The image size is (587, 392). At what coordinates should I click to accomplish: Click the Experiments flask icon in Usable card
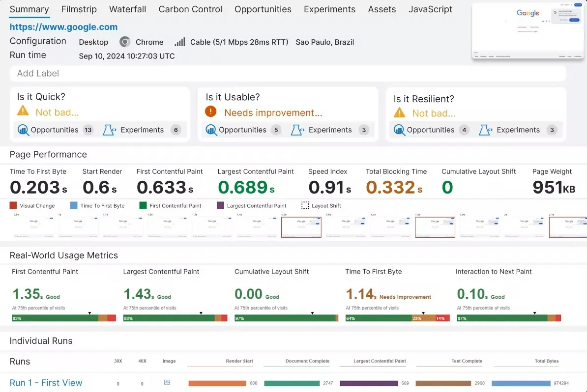tap(297, 130)
